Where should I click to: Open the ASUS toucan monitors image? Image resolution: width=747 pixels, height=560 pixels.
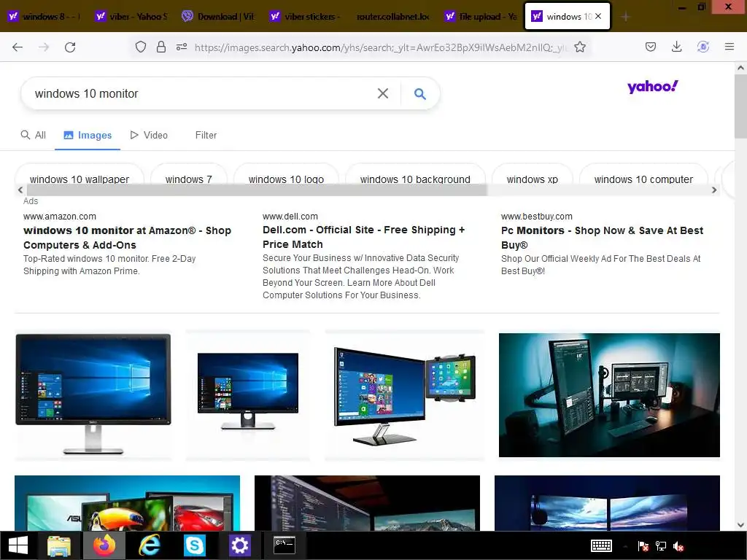pos(127,503)
